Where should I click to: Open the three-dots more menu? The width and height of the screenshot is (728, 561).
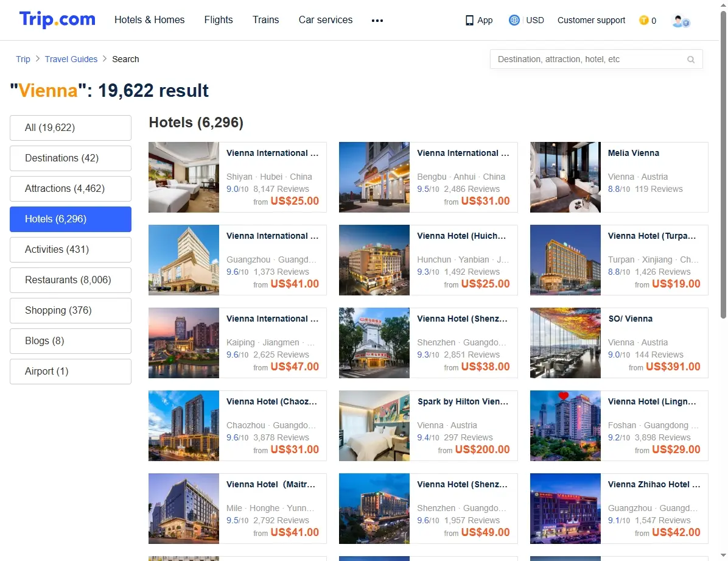pyautogui.click(x=377, y=21)
